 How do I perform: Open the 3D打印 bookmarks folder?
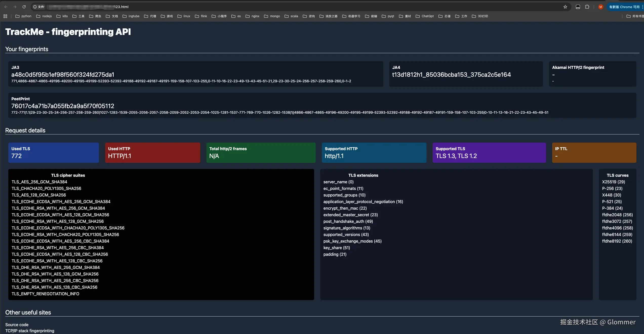(x=480, y=16)
